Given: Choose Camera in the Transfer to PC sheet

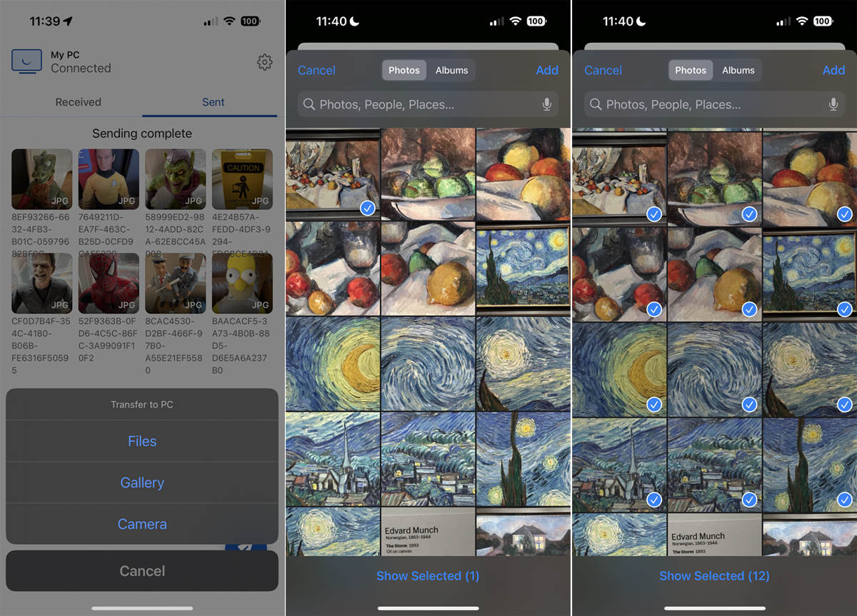Looking at the screenshot, I should click(142, 524).
